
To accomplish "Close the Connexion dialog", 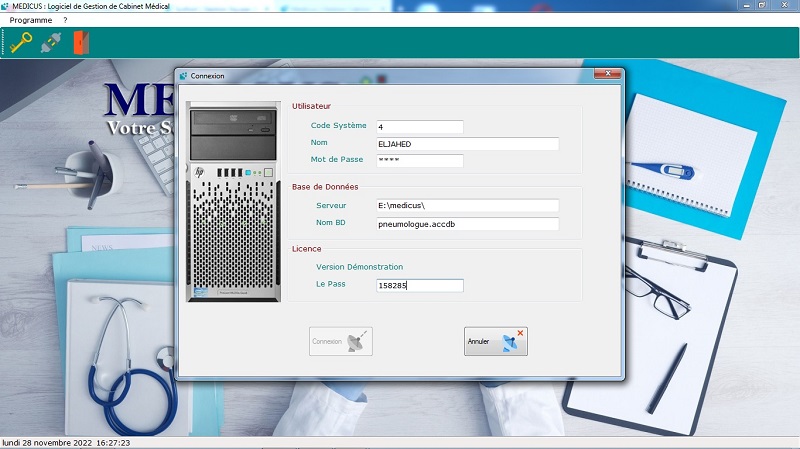I will point(608,73).
